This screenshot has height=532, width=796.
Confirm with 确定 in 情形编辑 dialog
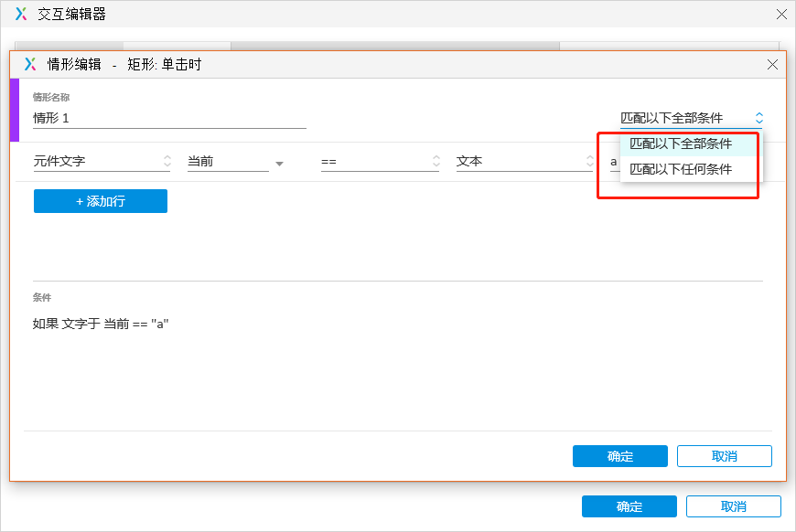click(x=619, y=456)
